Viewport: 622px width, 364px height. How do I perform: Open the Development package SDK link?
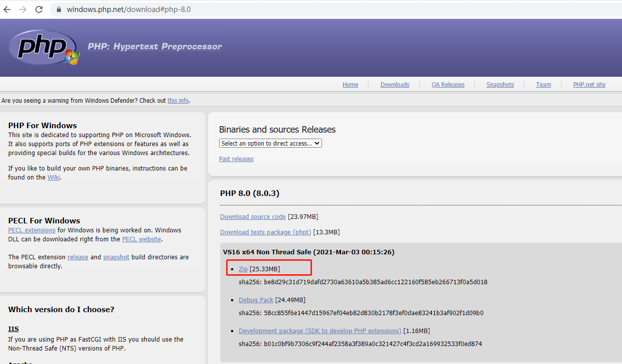[320, 331]
